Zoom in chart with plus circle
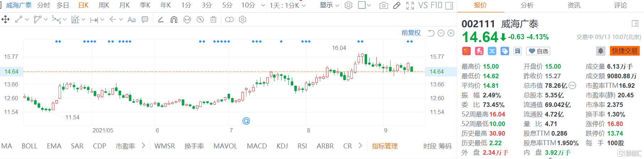 [x=451, y=33]
